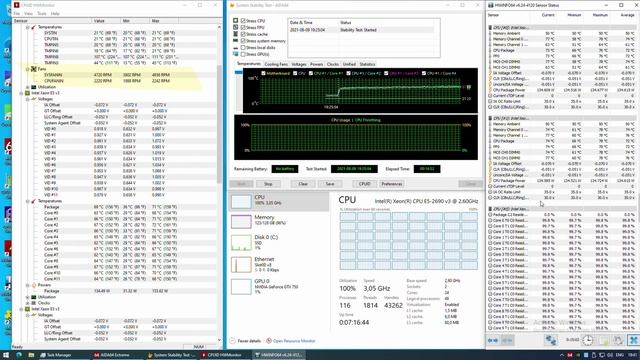640x360 pixels.
Task: Click the Stress FPU icon in AIDA64
Action: [236, 27]
